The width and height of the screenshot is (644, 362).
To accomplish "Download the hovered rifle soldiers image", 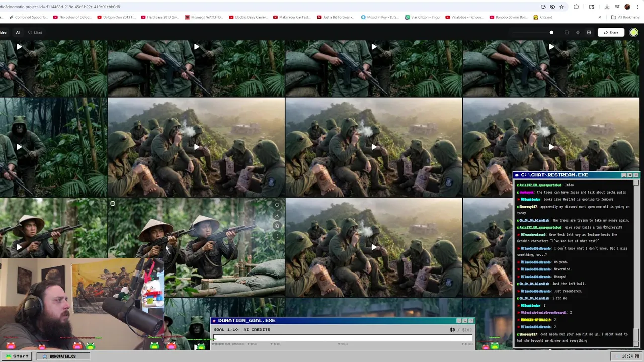I will (x=277, y=215).
